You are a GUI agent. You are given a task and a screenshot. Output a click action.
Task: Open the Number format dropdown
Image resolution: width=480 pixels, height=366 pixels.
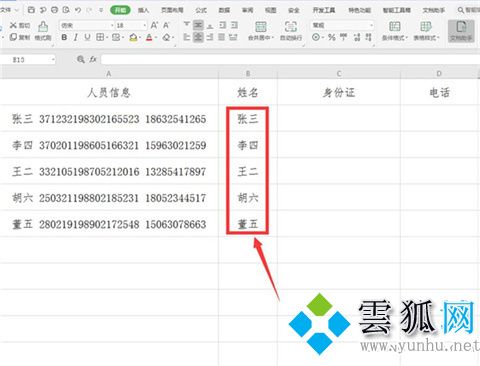pyautogui.click(x=372, y=25)
